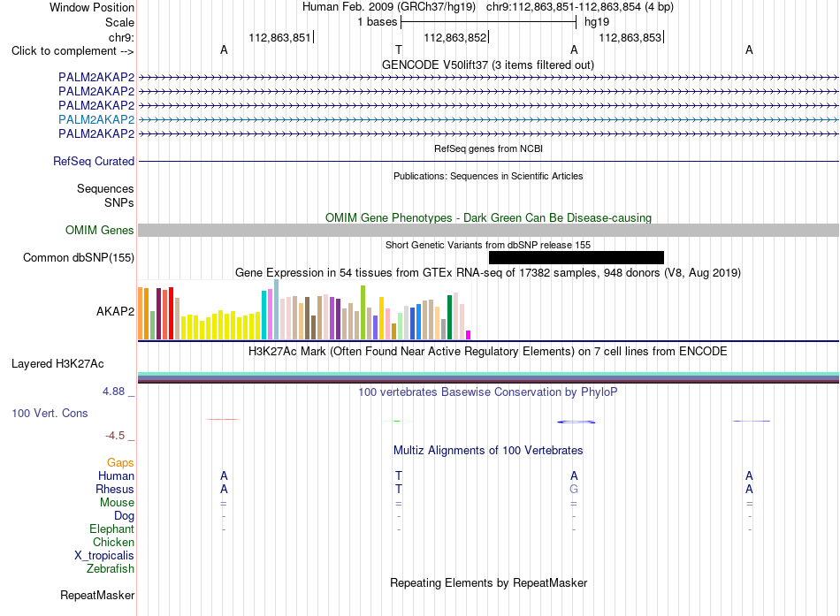This screenshot has width=840, height=616.
Task: Select the Chicken species row label
Action: pos(113,542)
